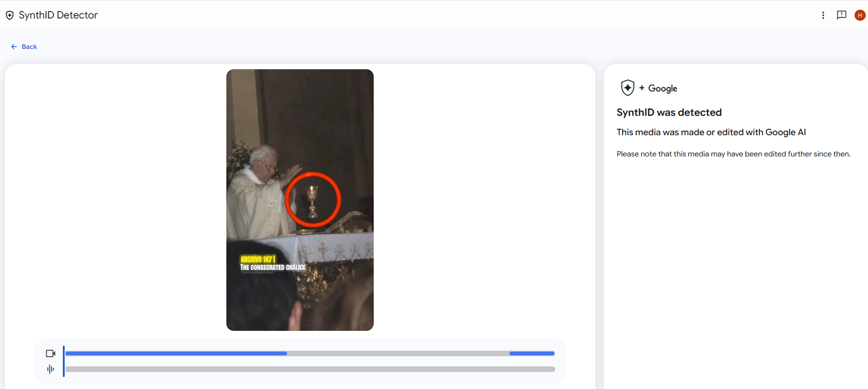The width and height of the screenshot is (868, 389).
Task: Click the gray audio track bar
Action: 310,369
